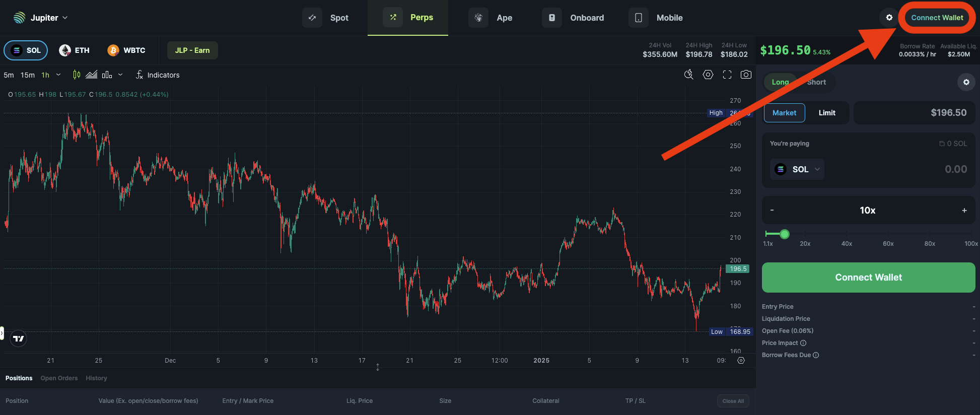Open the trade panel settings gear
This screenshot has height=415, width=980.
(966, 82)
